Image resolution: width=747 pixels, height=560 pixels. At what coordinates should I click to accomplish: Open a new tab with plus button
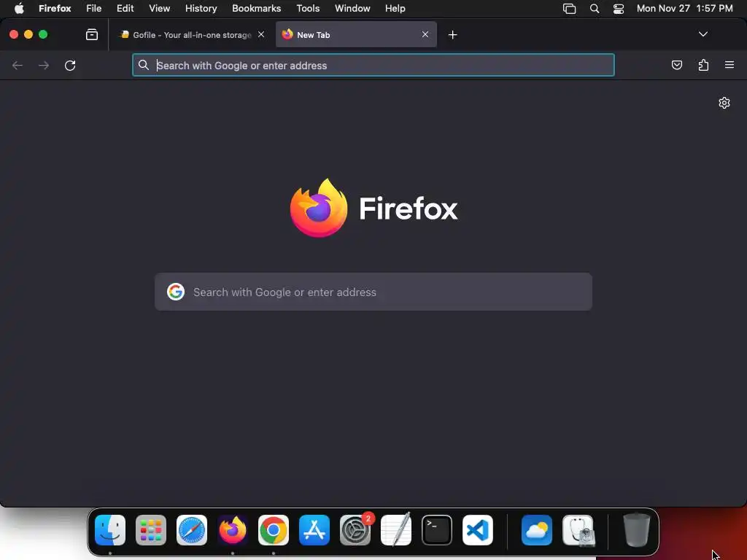(x=452, y=35)
